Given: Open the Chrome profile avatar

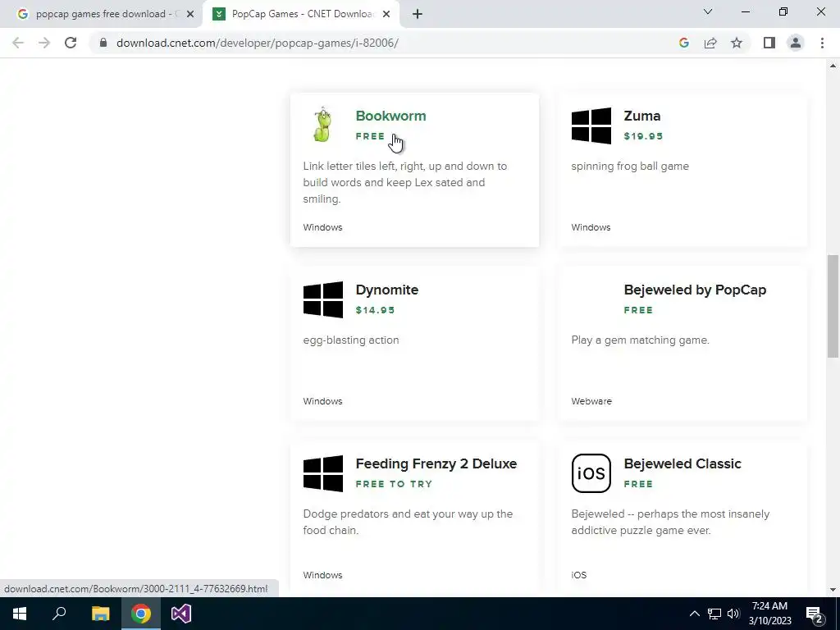Looking at the screenshot, I should [796, 43].
